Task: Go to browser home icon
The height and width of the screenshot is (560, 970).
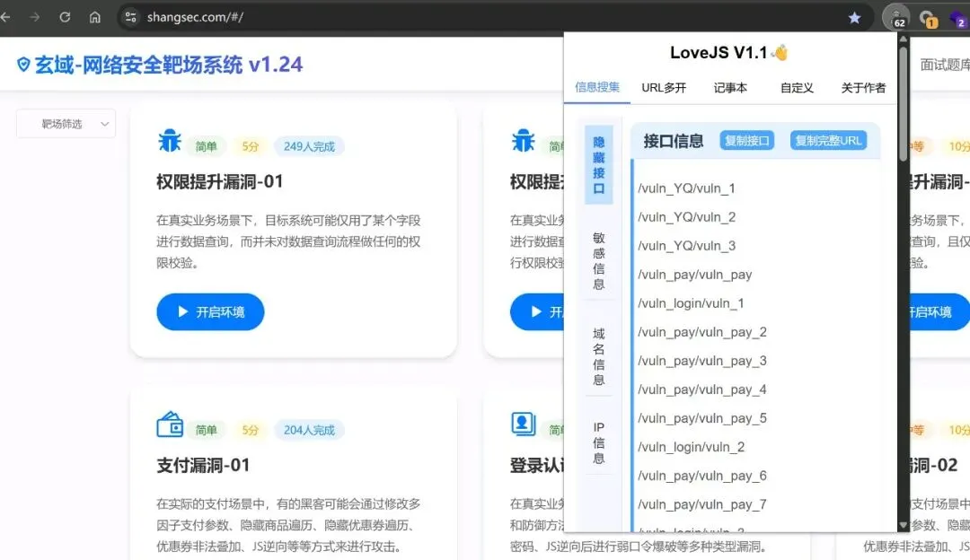Action: pyautogui.click(x=94, y=17)
